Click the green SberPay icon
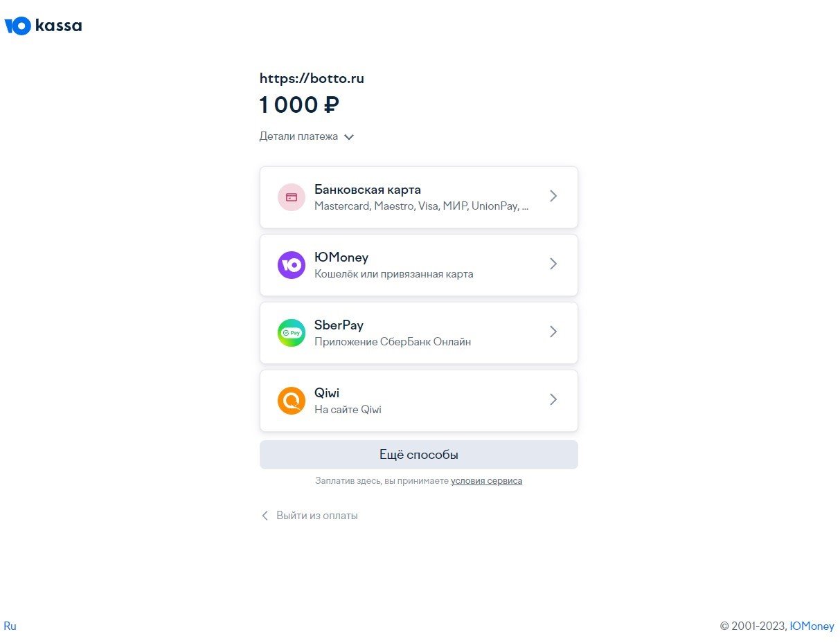This screenshot has height=643, width=840. pos(292,333)
